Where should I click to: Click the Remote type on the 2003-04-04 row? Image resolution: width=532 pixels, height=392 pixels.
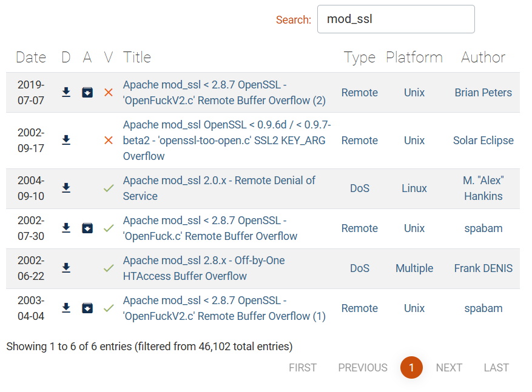click(x=360, y=308)
